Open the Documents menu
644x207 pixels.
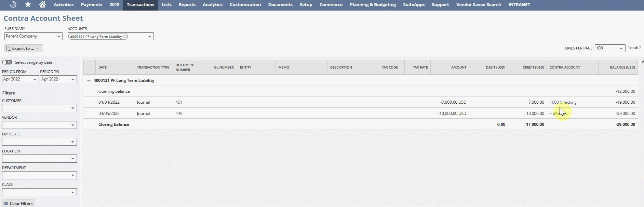coord(280,4)
